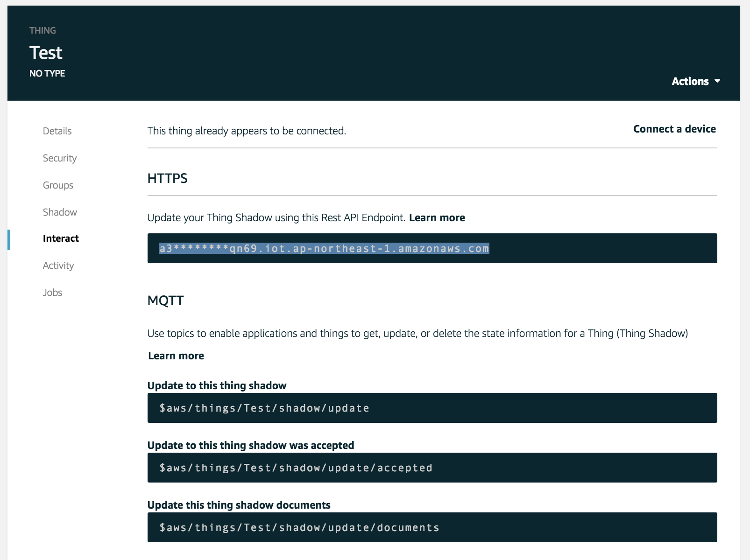Screen dimensions: 750x560
Task: Select "Details" in the sidebar
Action: 57,131
